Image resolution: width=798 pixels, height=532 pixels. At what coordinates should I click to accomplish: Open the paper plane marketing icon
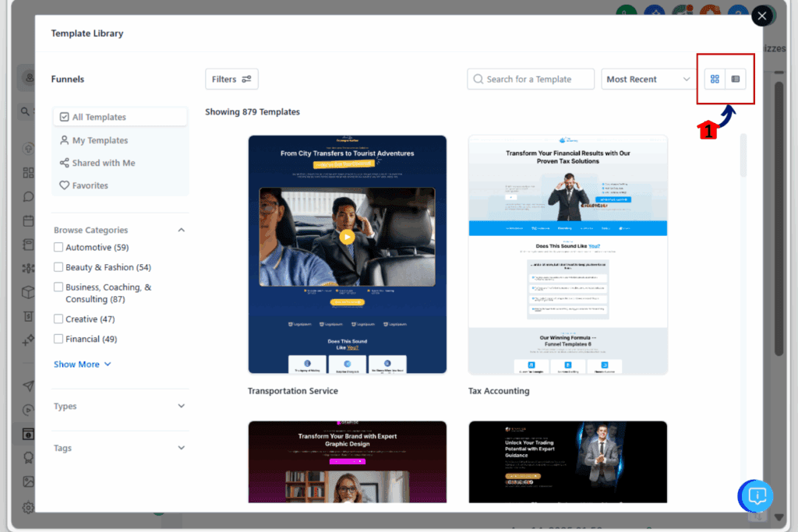[29, 386]
